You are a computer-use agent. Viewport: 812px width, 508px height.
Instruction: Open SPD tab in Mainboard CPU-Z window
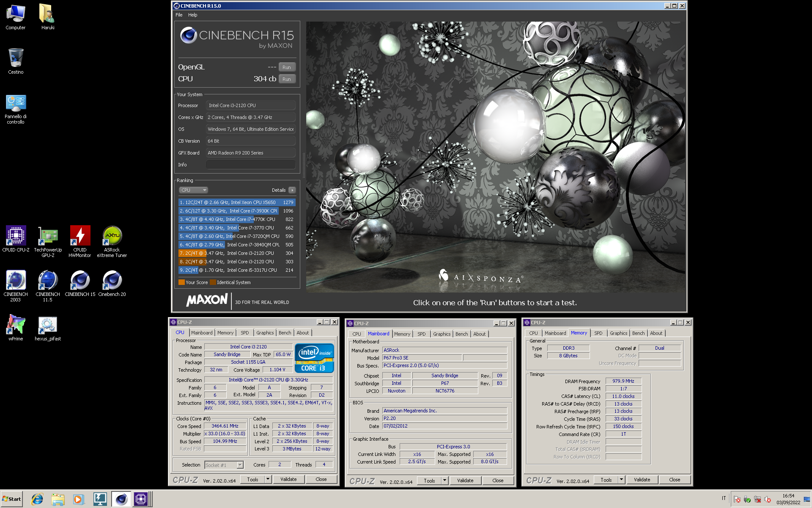(422, 334)
